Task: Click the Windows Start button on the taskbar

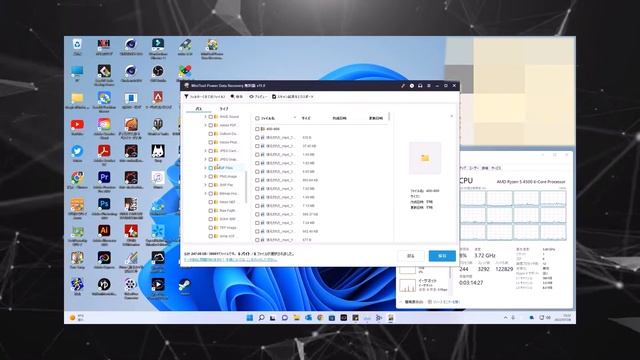Action: pyautogui.click(x=249, y=318)
